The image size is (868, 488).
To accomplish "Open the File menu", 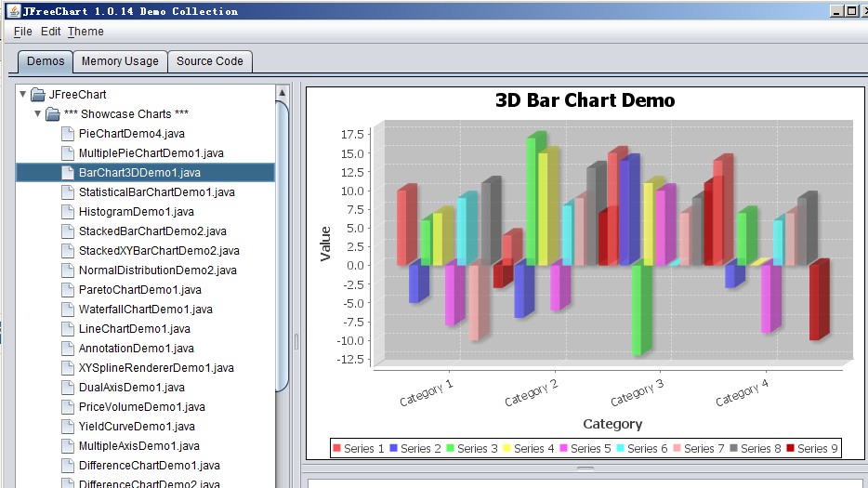I will [23, 32].
